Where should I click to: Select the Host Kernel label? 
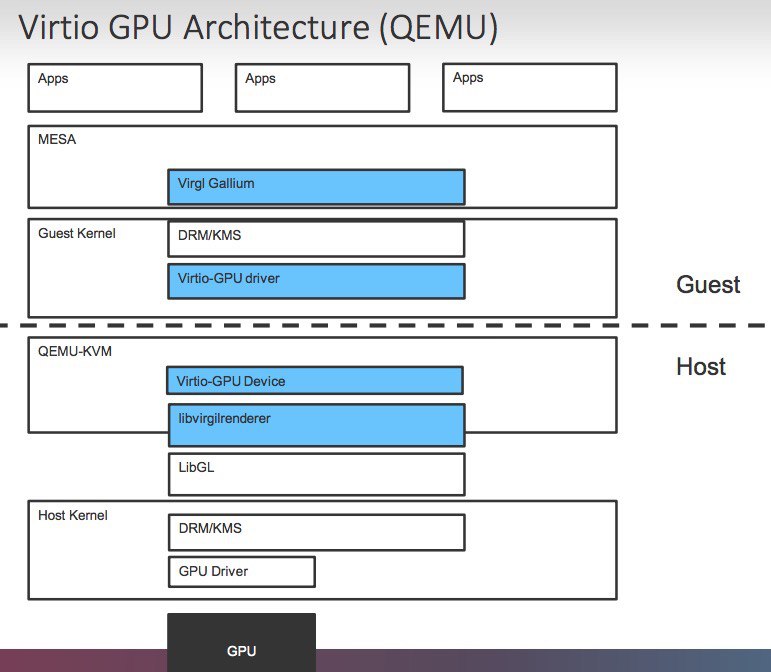click(73, 515)
